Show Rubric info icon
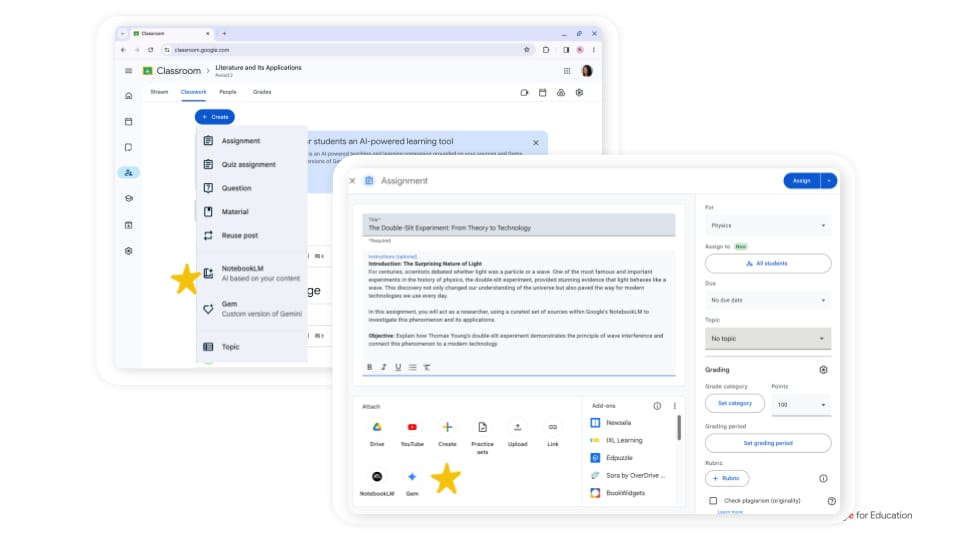Screen dimensions: 960x540 tap(823, 478)
